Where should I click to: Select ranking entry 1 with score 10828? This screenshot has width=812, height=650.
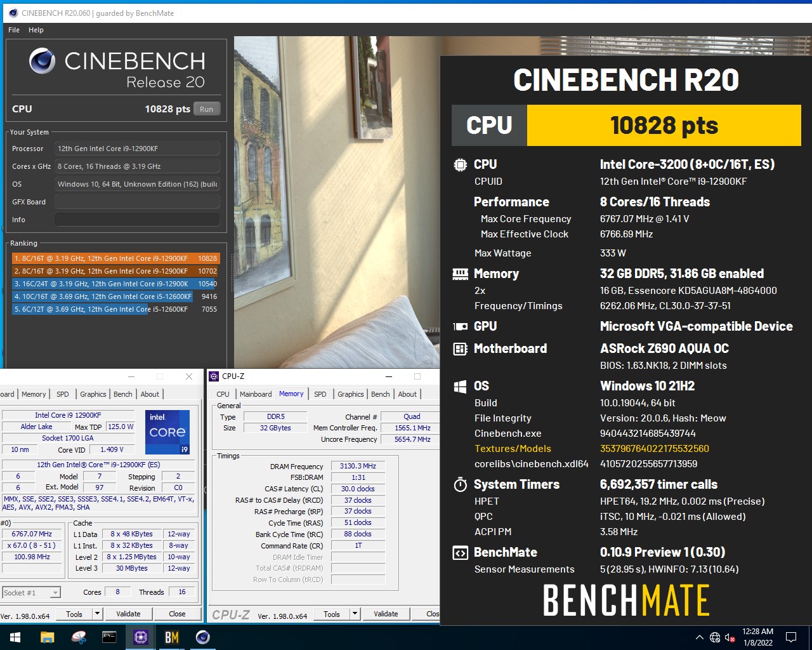[115, 258]
